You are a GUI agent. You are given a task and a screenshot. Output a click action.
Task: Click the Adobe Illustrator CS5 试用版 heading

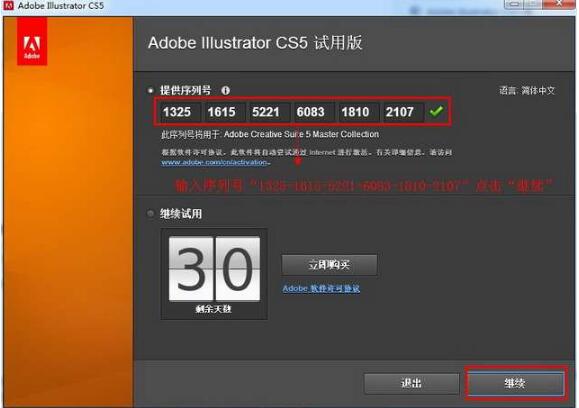255,43
